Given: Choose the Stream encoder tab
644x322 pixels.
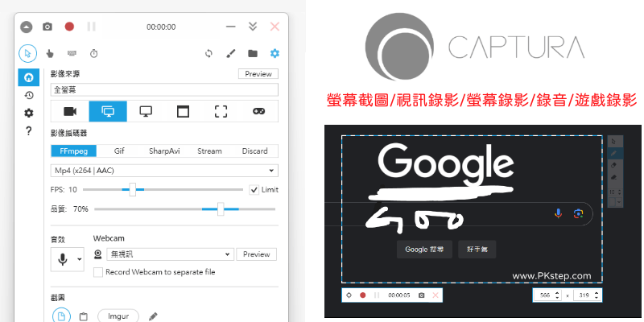Looking at the screenshot, I should tap(209, 151).
